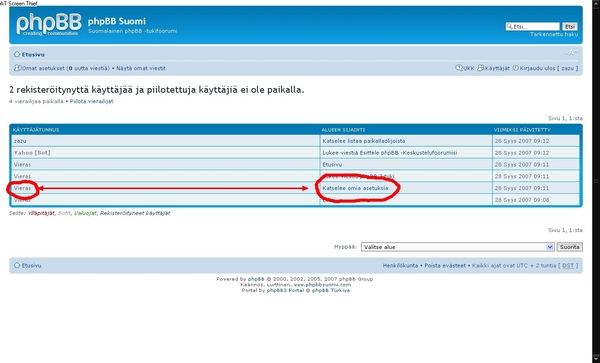Click the magnifier icon in search box
Image resolution: width=600 pixels, height=363 pixels.
[509, 26]
